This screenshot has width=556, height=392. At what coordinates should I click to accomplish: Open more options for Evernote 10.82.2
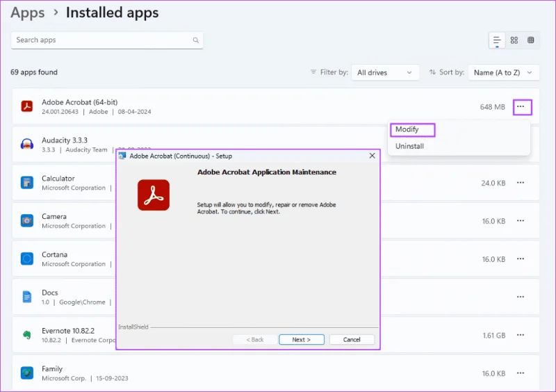coord(520,335)
